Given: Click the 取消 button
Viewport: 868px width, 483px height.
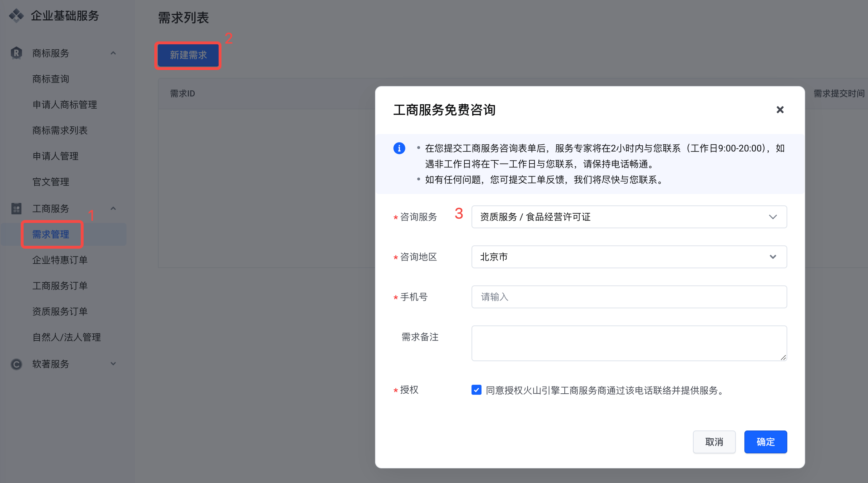Looking at the screenshot, I should (x=714, y=442).
